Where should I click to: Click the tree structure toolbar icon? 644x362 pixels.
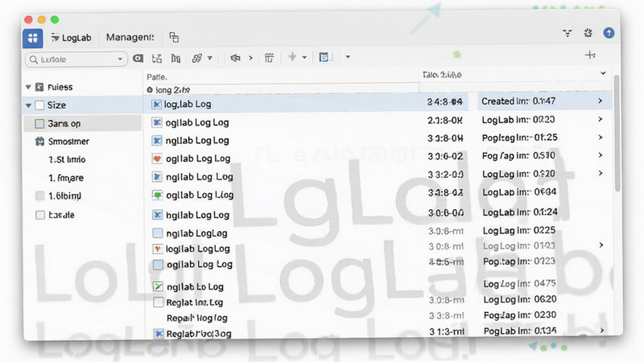pos(156,58)
